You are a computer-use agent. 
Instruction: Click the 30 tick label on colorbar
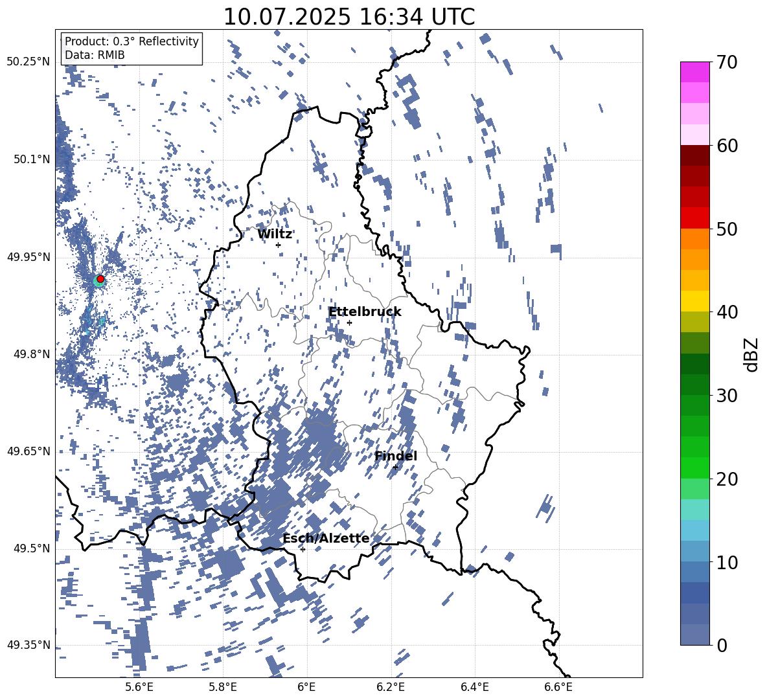(727, 395)
